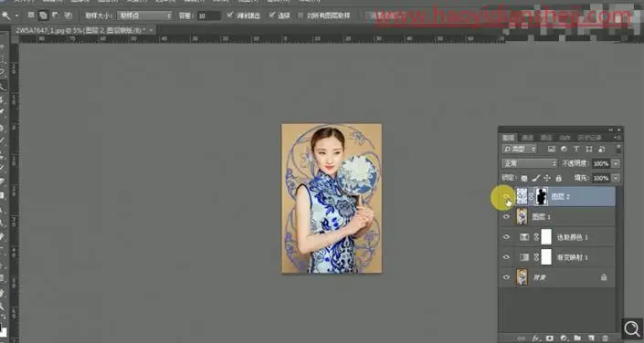
Task: Click 选取颜色 1 adjustment layer icon
Action: click(x=524, y=237)
